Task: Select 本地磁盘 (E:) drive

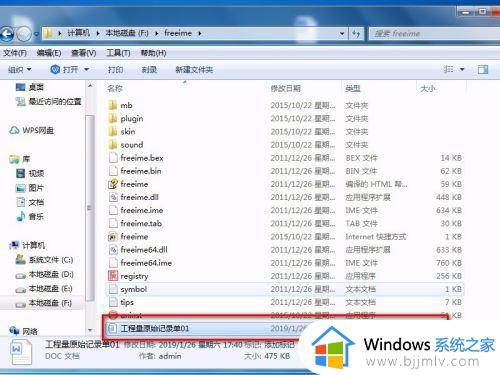Action: pos(44,289)
